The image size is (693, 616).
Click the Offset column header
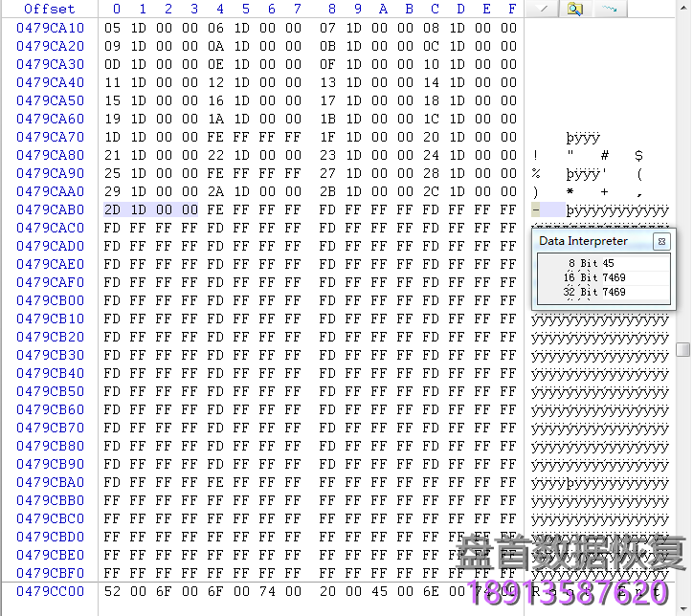(49, 9)
